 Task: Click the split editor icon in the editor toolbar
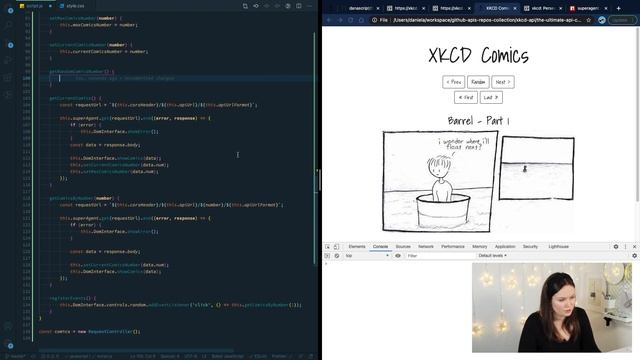(x=299, y=6)
